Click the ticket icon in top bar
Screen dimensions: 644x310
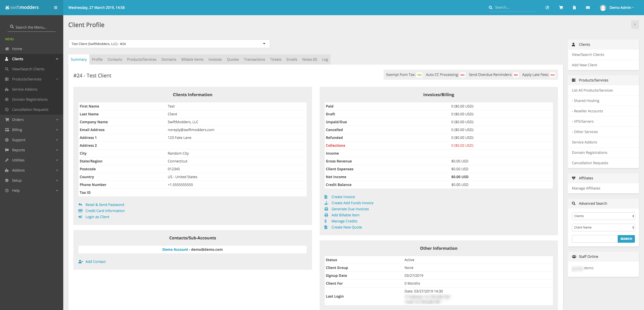588,8
